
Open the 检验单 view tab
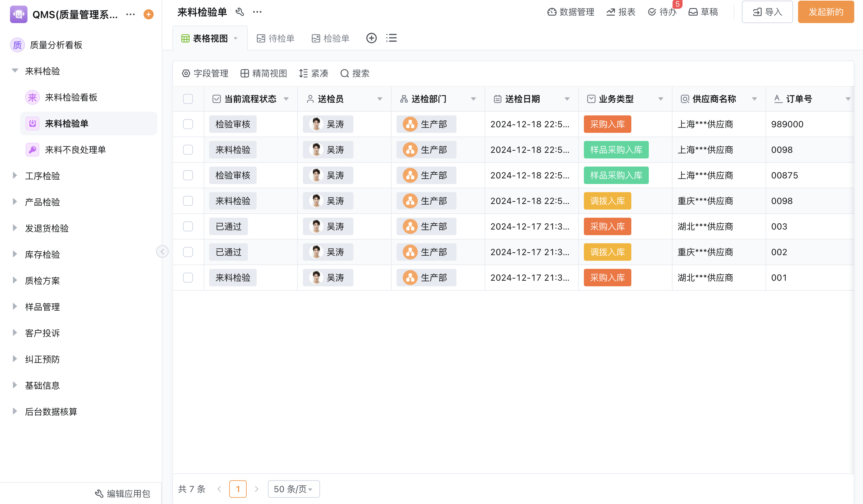[330, 38]
